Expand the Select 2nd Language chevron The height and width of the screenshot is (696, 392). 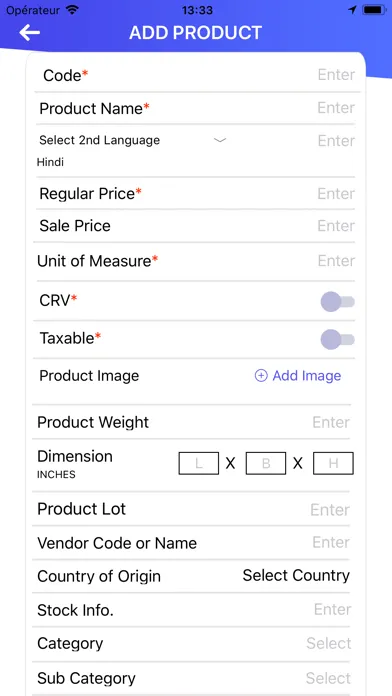[x=220, y=140]
